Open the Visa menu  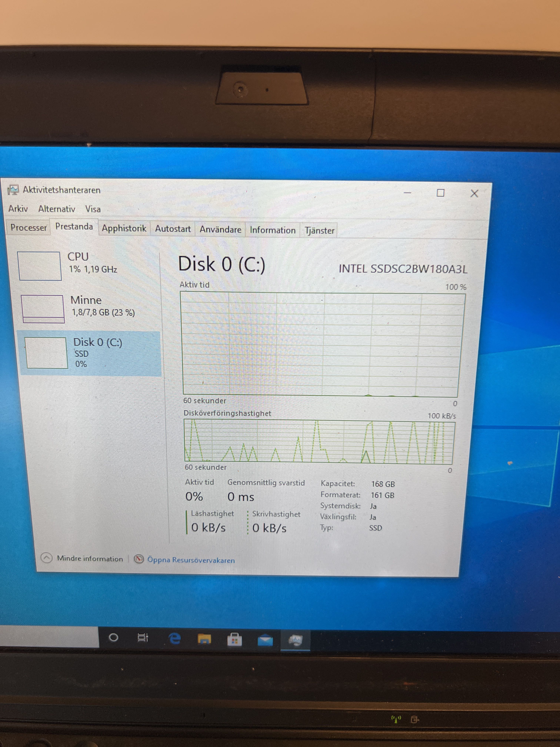[x=93, y=209]
